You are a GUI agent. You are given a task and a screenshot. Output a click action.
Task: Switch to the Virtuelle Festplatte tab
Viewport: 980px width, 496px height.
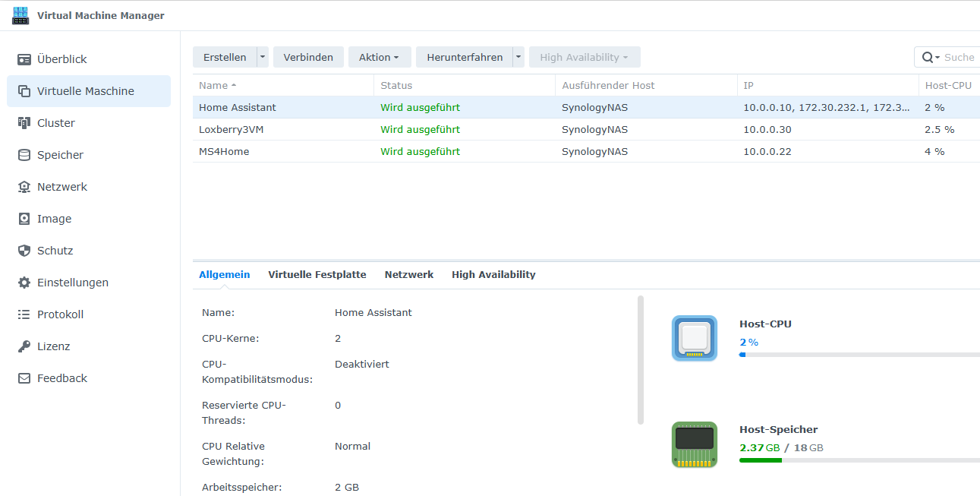pyautogui.click(x=317, y=275)
